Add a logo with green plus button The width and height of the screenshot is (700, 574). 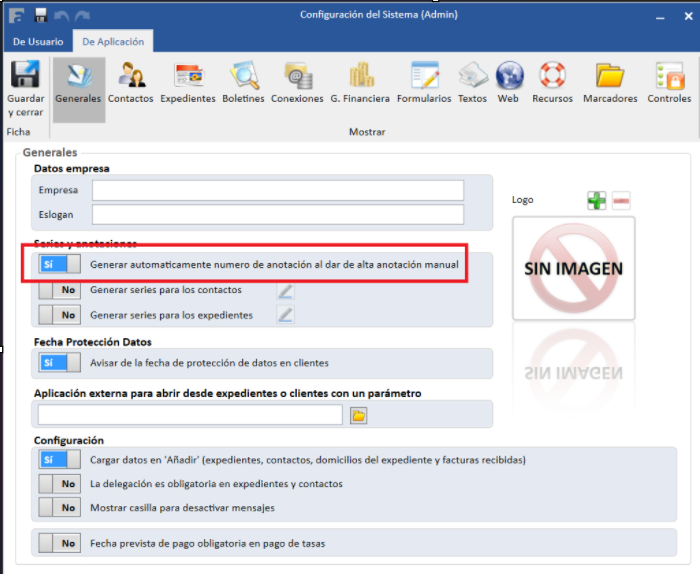pos(596,201)
